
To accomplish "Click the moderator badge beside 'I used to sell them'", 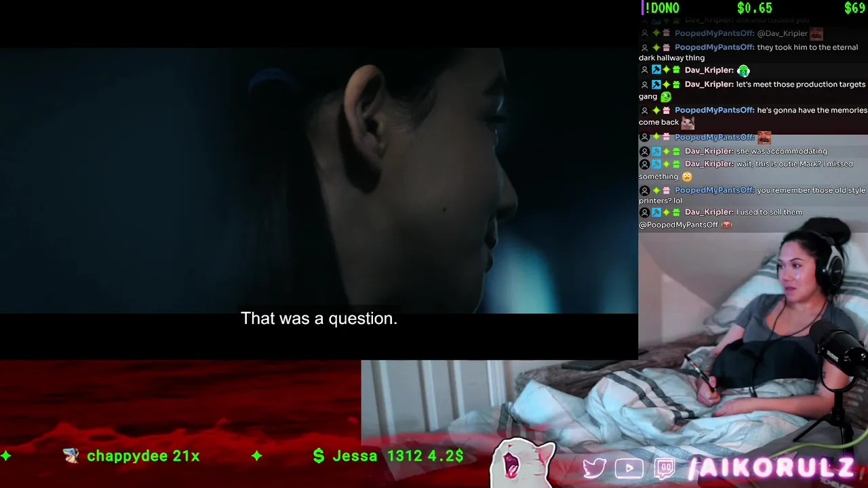I will (x=656, y=213).
